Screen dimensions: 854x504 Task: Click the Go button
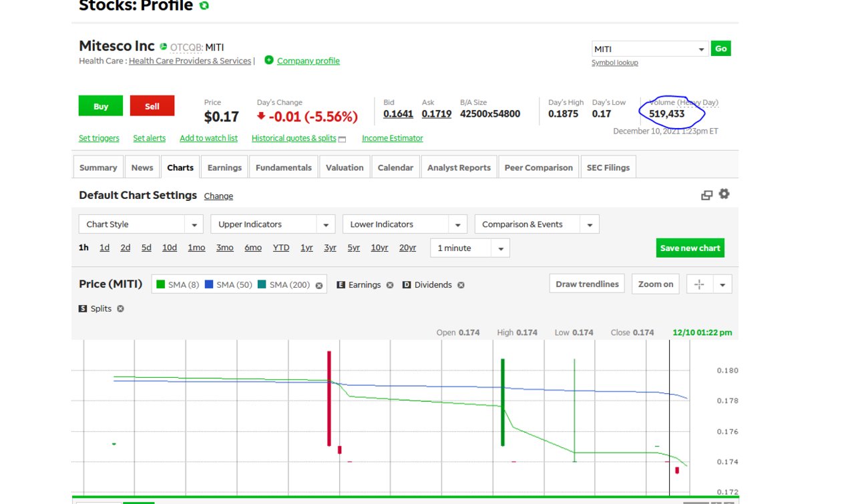tap(721, 49)
